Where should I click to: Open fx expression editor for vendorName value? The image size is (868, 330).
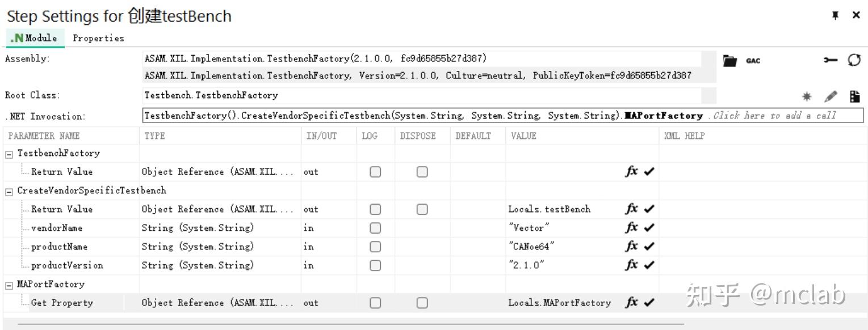click(631, 228)
